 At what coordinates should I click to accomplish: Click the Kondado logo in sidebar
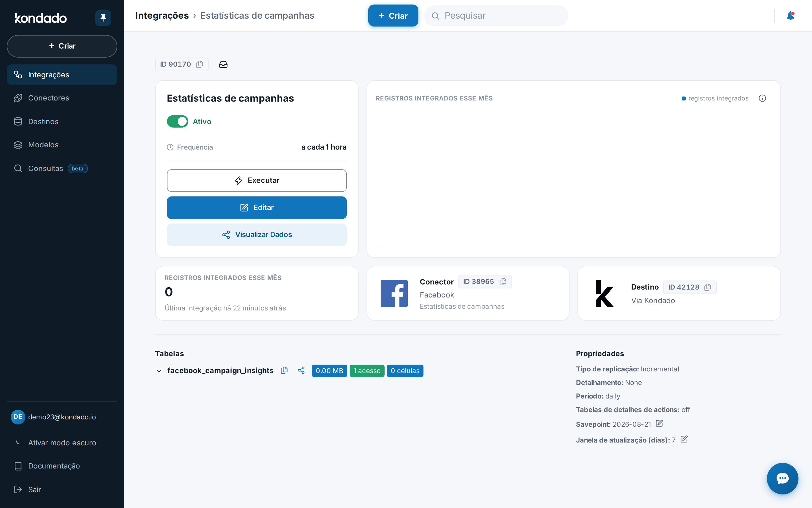click(41, 18)
